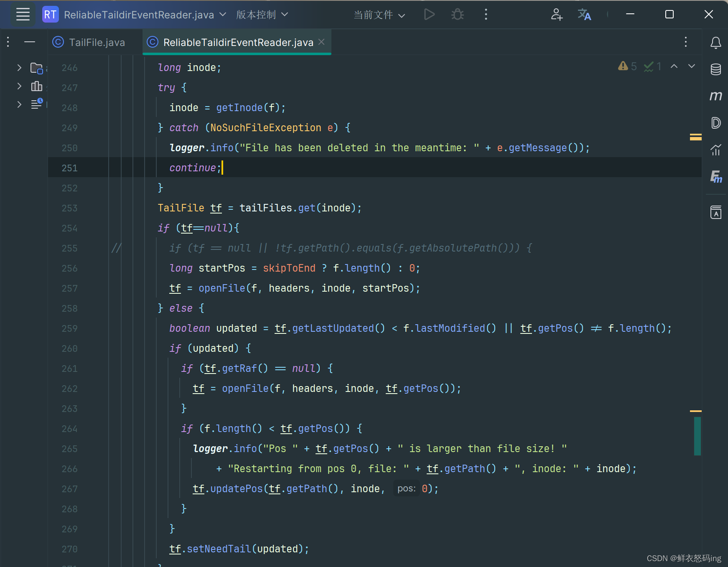This screenshot has height=567, width=728.
Task: Open the Notifications bell panel
Action: point(715,43)
